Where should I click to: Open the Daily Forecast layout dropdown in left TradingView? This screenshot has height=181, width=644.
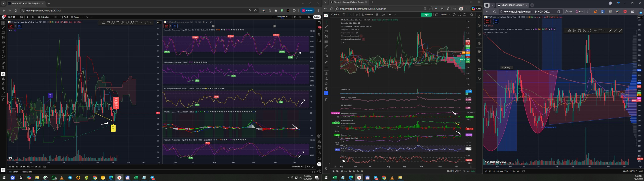pos(290,17)
